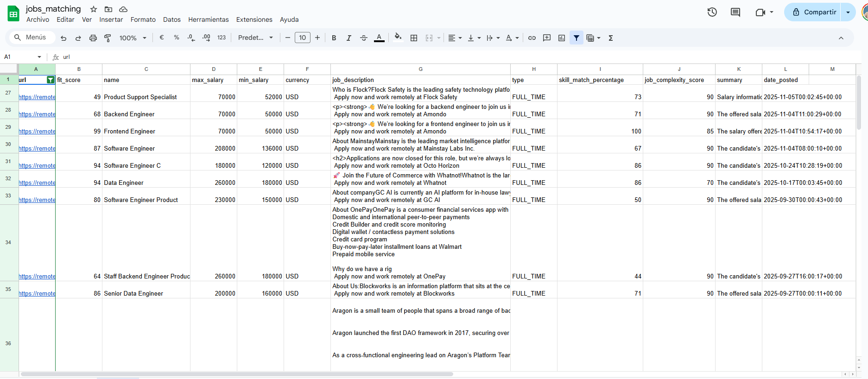Select the row 34 header
868x379 pixels.
9,243
